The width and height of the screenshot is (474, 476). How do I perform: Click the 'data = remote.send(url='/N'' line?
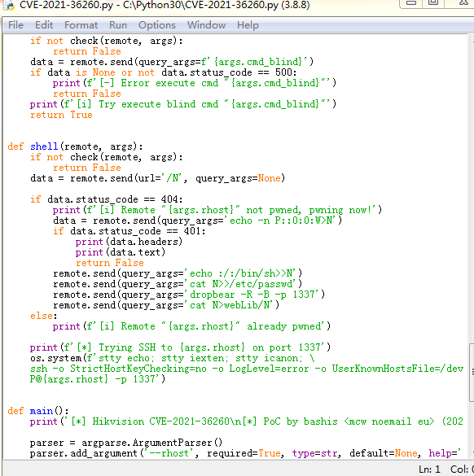pos(158,178)
